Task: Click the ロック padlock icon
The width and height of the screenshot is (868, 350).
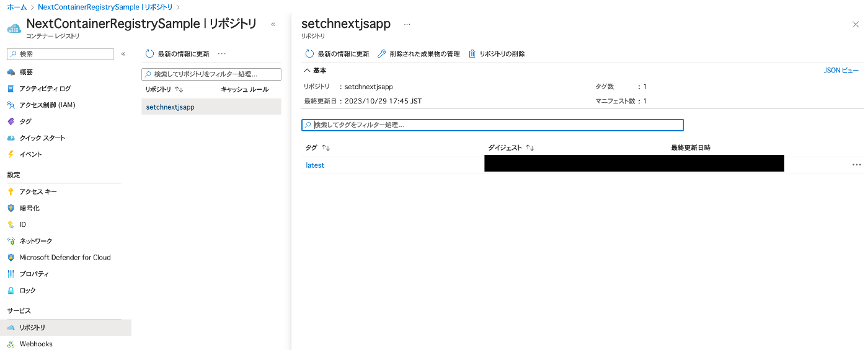Action: (x=11, y=291)
